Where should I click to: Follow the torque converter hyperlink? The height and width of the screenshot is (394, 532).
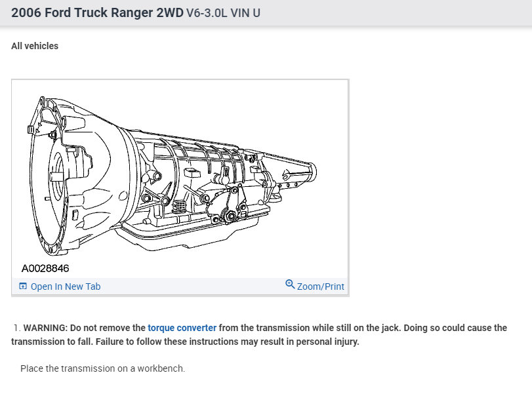tap(182, 328)
